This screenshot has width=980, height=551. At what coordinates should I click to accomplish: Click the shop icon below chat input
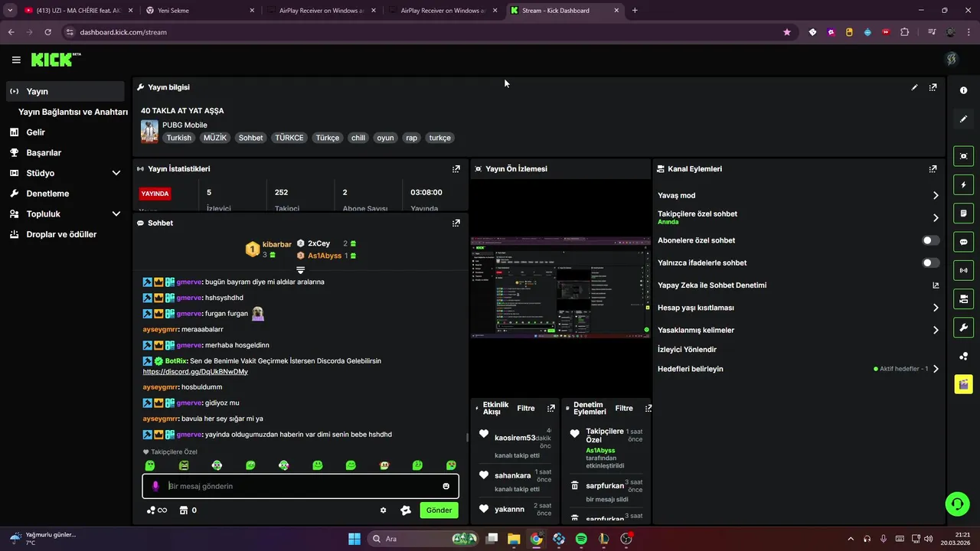click(184, 510)
